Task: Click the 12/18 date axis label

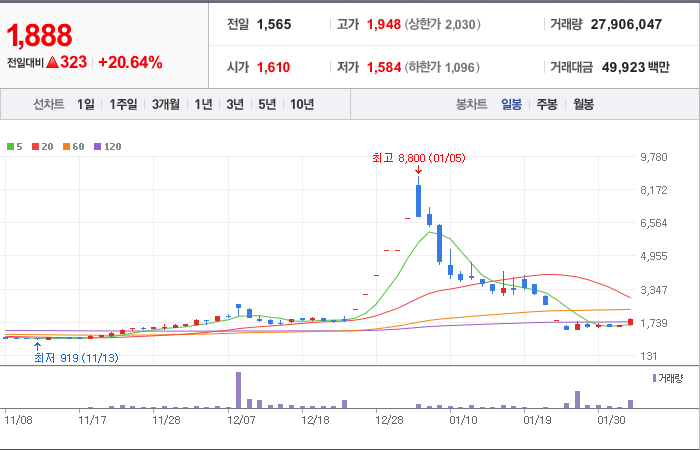Action: (316, 420)
